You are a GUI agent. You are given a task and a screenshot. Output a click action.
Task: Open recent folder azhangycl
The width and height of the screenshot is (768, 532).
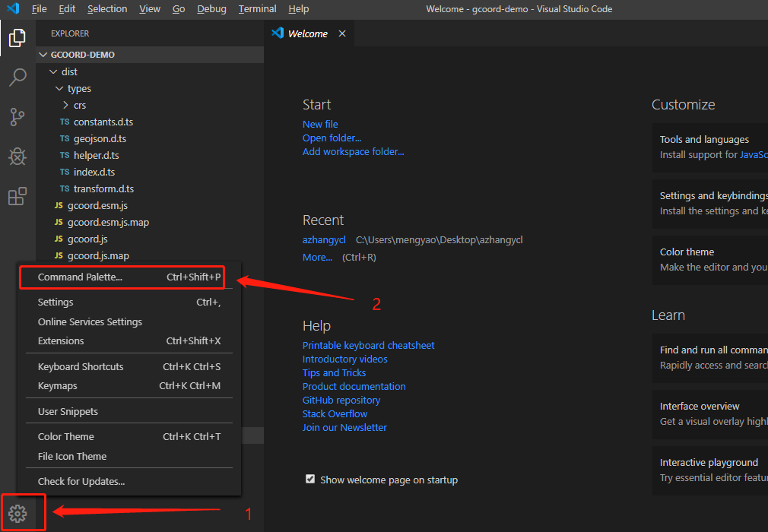324,240
